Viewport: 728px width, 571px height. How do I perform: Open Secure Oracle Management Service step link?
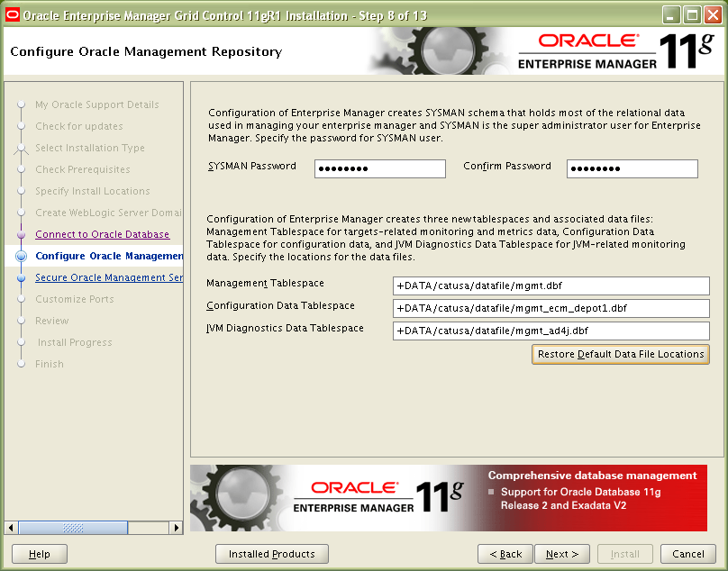click(109, 277)
